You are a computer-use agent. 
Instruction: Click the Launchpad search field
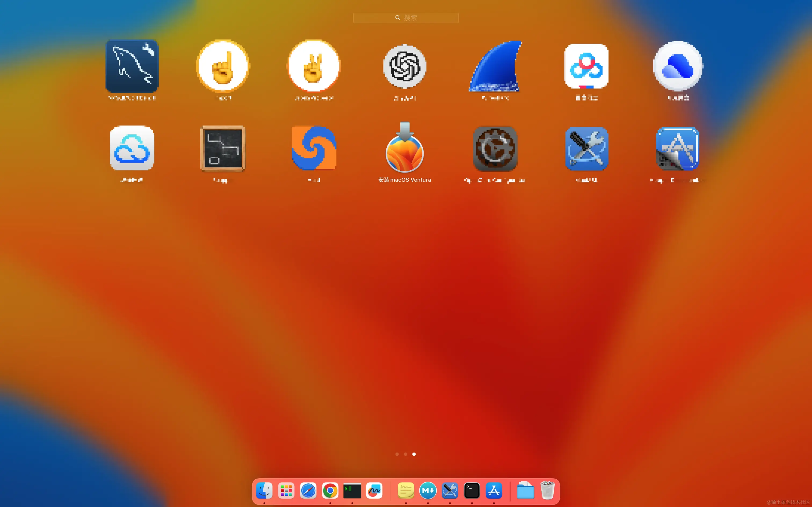(x=406, y=17)
